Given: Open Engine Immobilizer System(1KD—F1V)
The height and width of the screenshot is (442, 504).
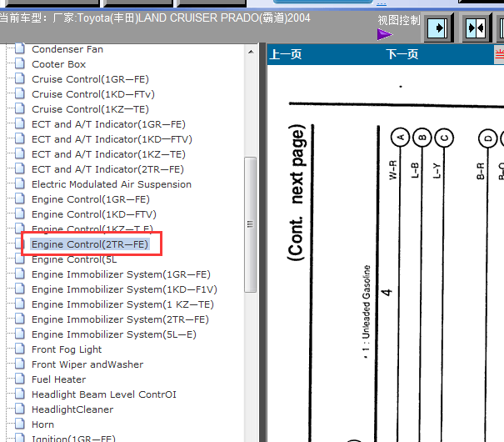Looking at the screenshot, I should coord(124,289).
